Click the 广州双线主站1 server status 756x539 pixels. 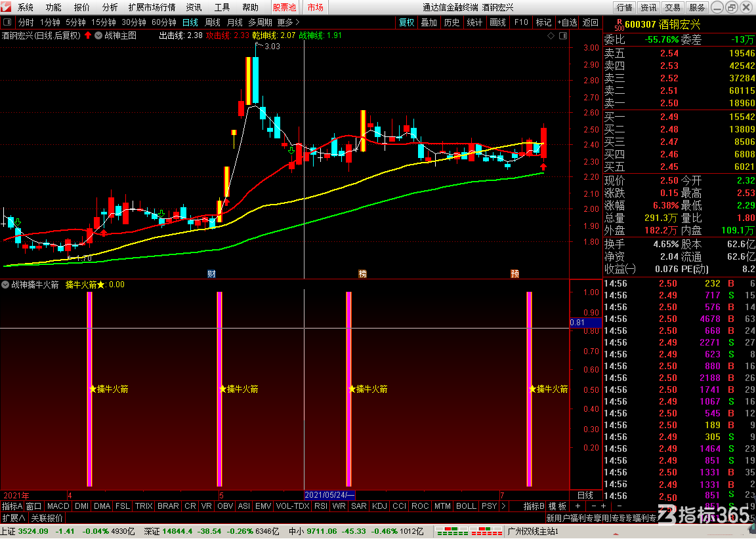tap(534, 531)
